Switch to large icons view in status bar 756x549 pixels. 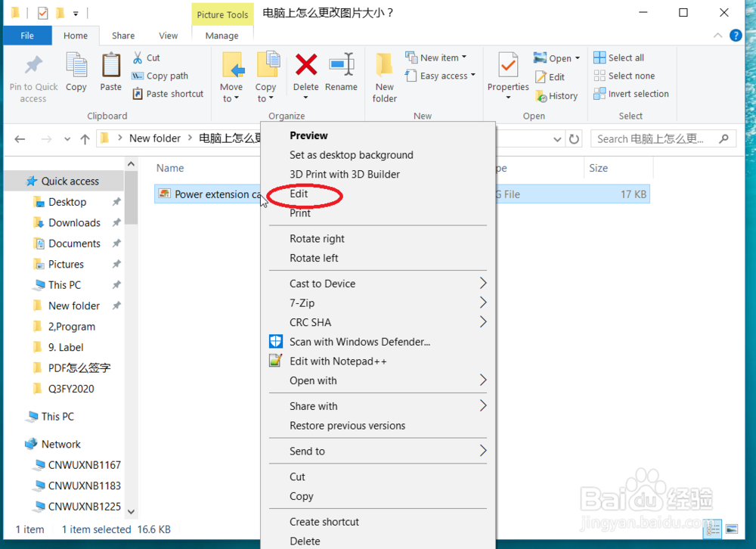pos(731,529)
